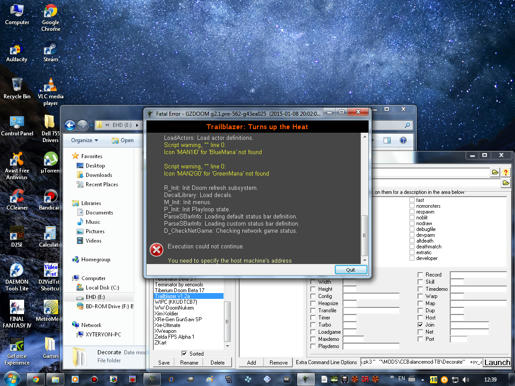Click the Explorer preview pane icon

tap(387, 140)
